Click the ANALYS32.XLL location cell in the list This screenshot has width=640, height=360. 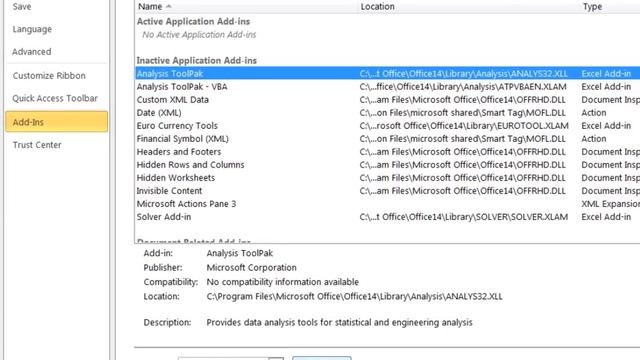click(464, 73)
